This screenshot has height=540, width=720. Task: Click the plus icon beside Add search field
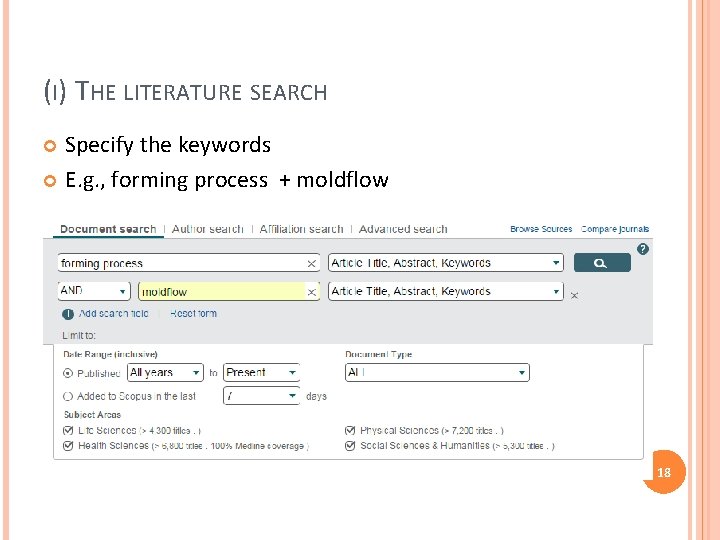pos(68,314)
